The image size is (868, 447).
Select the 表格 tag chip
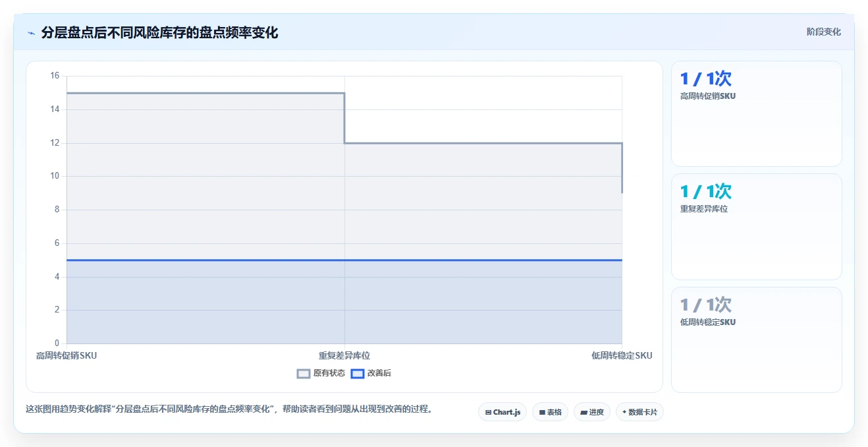(550, 412)
